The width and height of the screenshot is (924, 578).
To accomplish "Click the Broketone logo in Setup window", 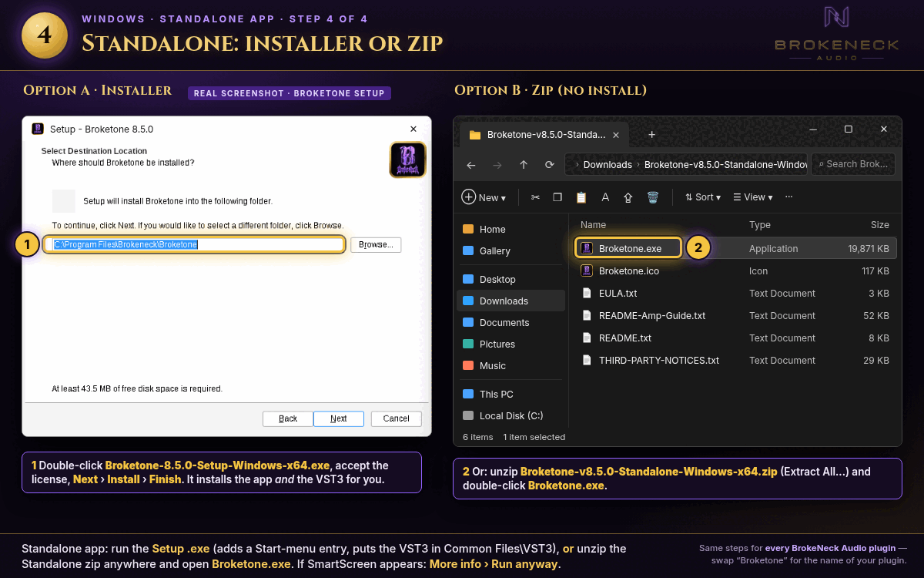I will tap(408, 160).
